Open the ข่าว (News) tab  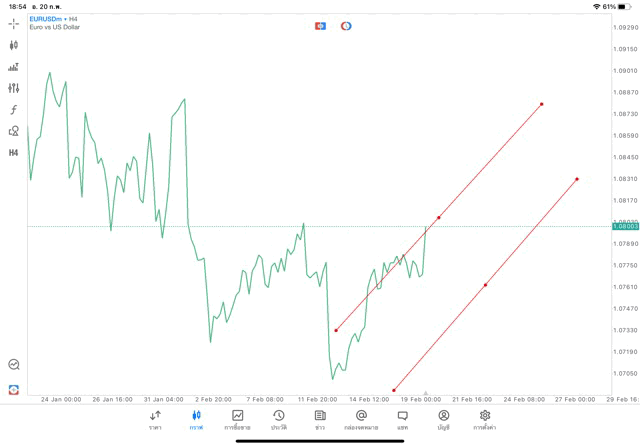tap(320, 420)
